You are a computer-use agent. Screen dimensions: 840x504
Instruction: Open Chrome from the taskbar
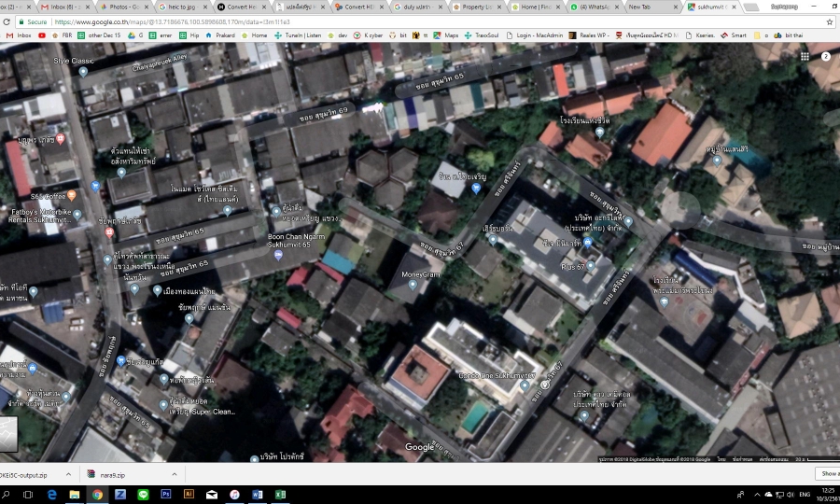[x=97, y=495]
